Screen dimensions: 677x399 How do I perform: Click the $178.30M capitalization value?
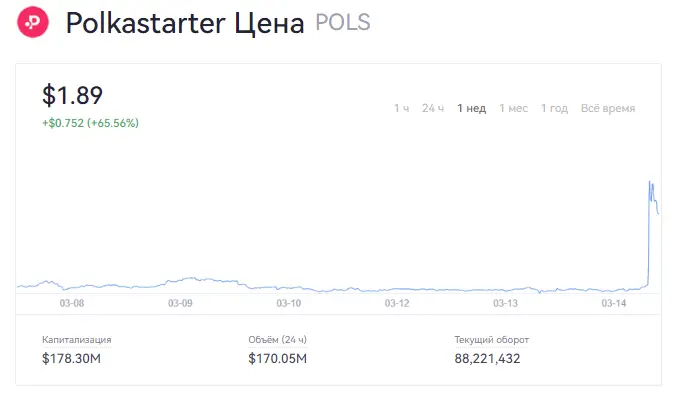tap(71, 358)
